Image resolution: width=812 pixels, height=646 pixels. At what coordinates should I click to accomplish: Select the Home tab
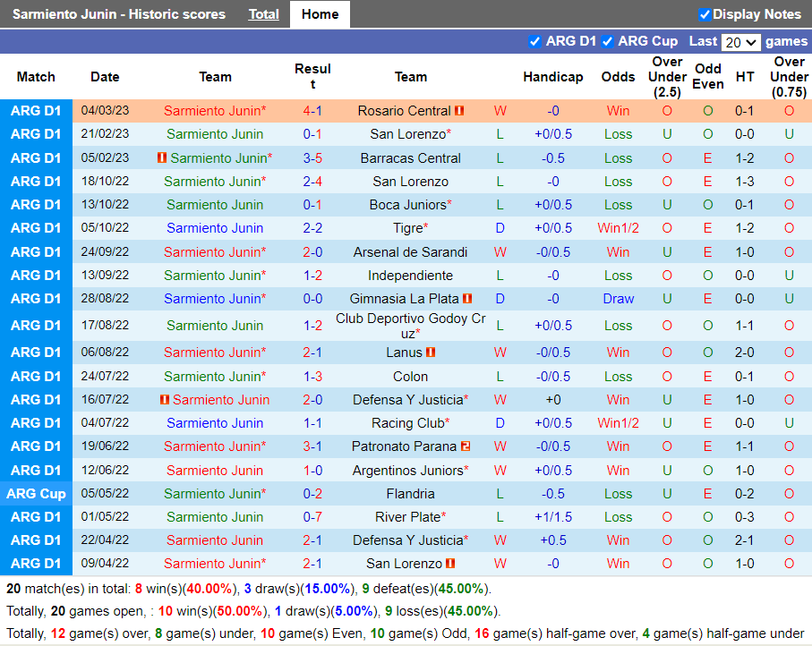click(320, 14)
